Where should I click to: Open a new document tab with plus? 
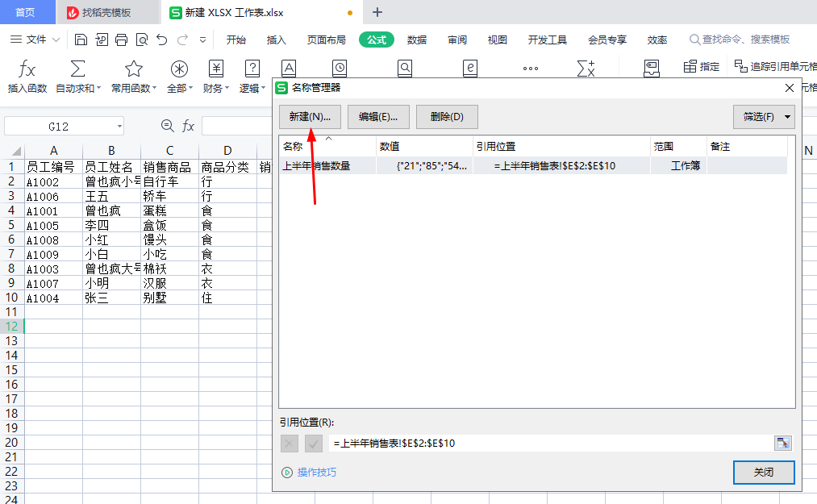(x=377, y=12)
